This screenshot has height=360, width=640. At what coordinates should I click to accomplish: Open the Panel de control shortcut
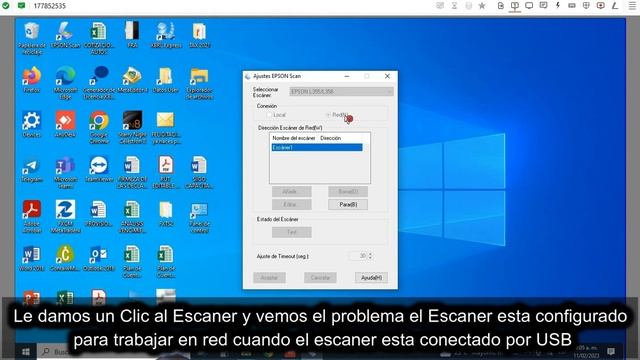[x=199, y=218]
